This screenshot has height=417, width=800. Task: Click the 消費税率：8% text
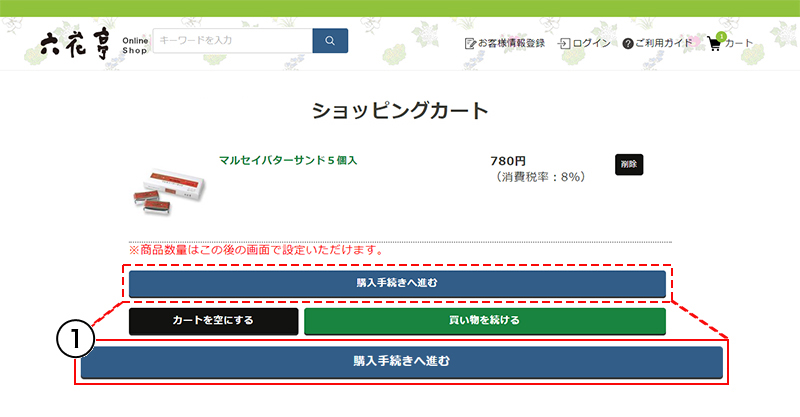[540, 177]
